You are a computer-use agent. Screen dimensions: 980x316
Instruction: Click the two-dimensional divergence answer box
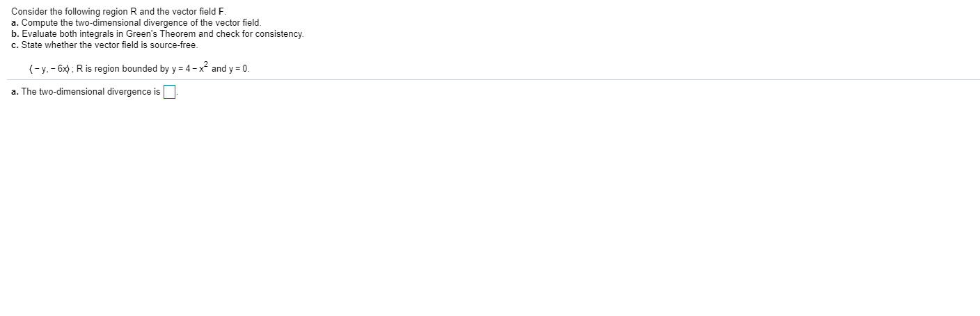pos(170,92)
